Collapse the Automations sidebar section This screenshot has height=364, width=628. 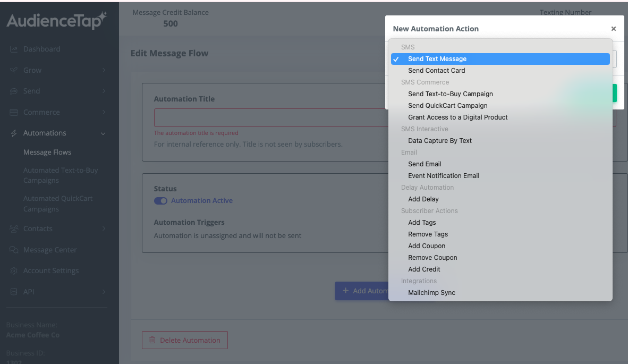(103, 133)
